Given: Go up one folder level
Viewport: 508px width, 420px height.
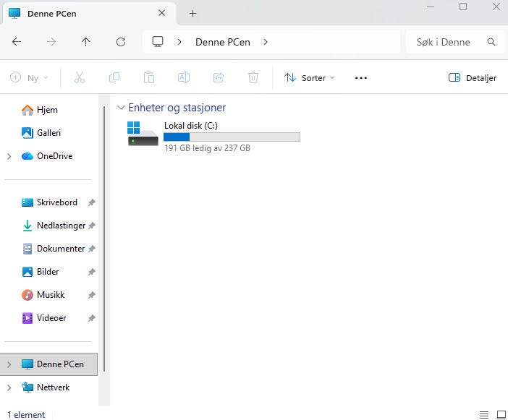Looking at the screenshot, I should (86, 42).
